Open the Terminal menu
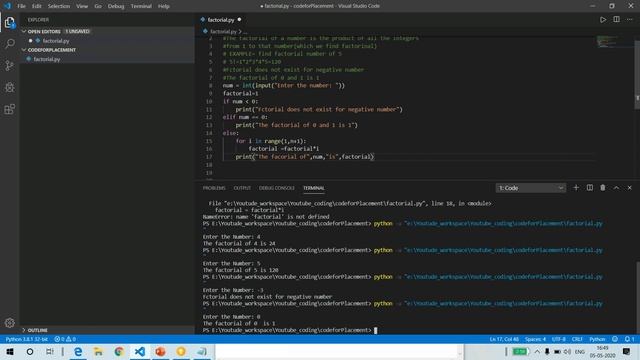640x360 pixels. (x=141, y=6)
